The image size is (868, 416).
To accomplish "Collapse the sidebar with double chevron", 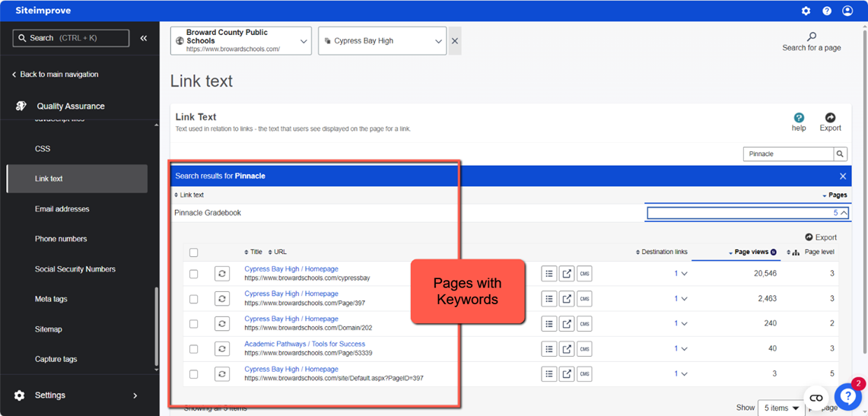I will point(143,38).
